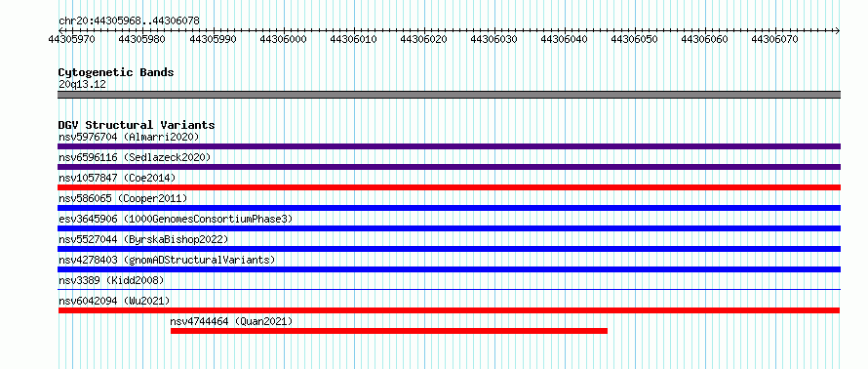868x369 pixels.
Task: Click nsv4278403 (gnomADStructuralVariants) label
Action: pyautogui.click(x=167, y=260)
